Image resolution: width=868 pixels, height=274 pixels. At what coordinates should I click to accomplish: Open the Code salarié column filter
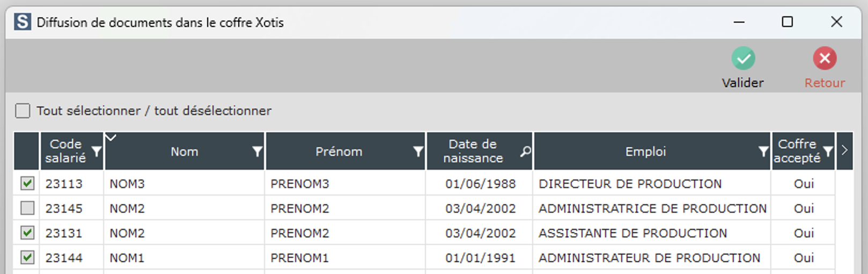(x=97, y=152)
